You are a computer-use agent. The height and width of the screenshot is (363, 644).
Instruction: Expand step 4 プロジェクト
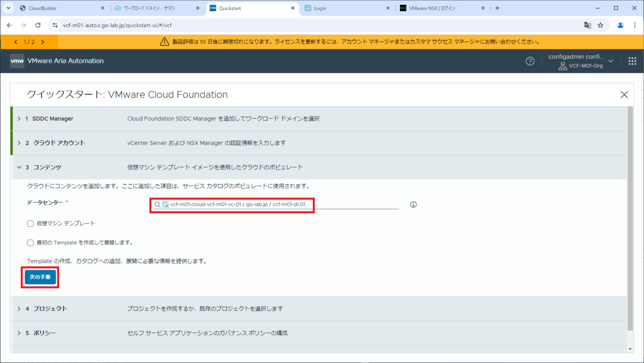point(19,309)
